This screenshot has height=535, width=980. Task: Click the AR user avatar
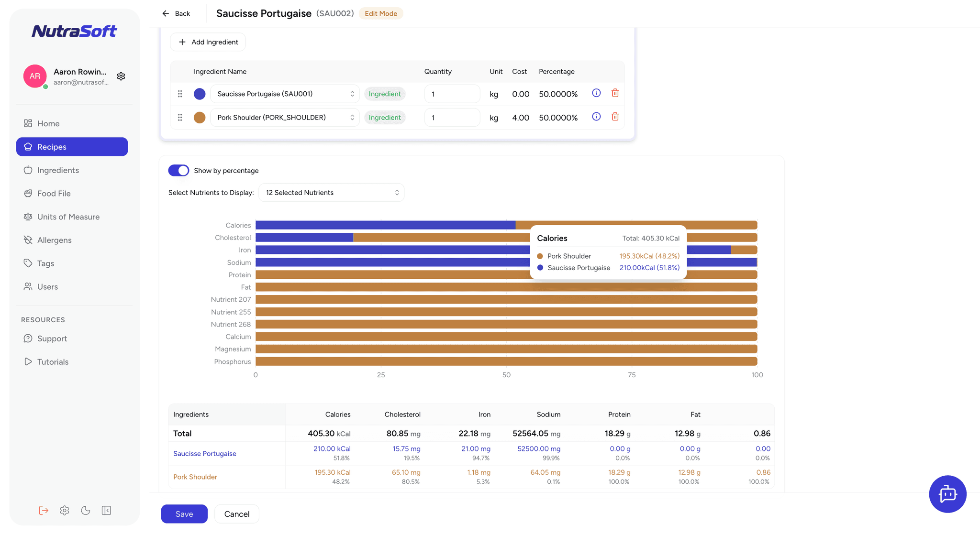(35, 76)
